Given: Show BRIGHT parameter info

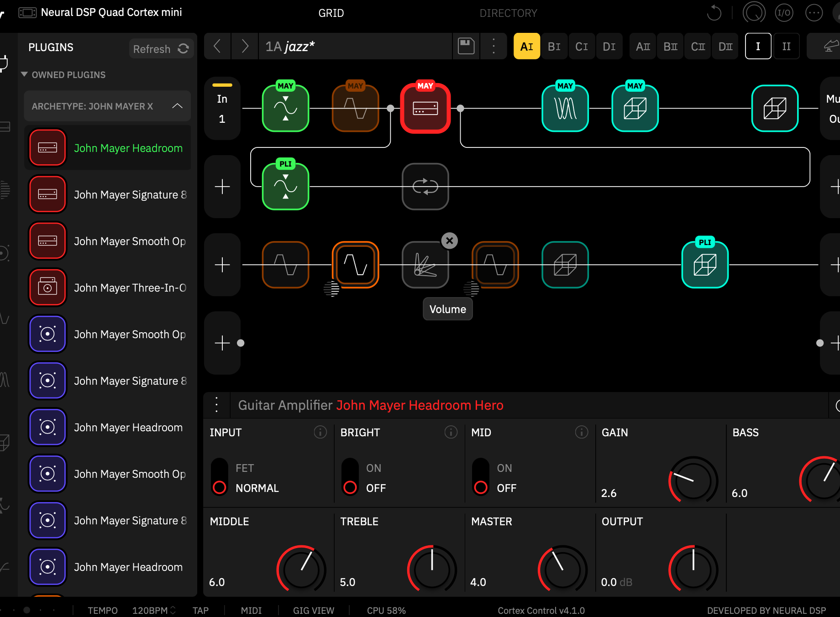Looking at the screenshot, I should pos(451,432).
